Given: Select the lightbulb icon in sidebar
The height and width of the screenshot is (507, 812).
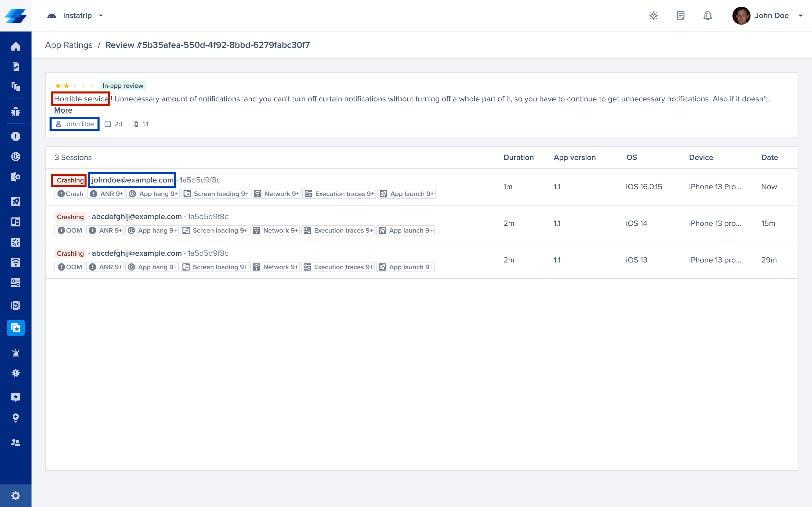Looking at the screenshot, I should 15,418.
